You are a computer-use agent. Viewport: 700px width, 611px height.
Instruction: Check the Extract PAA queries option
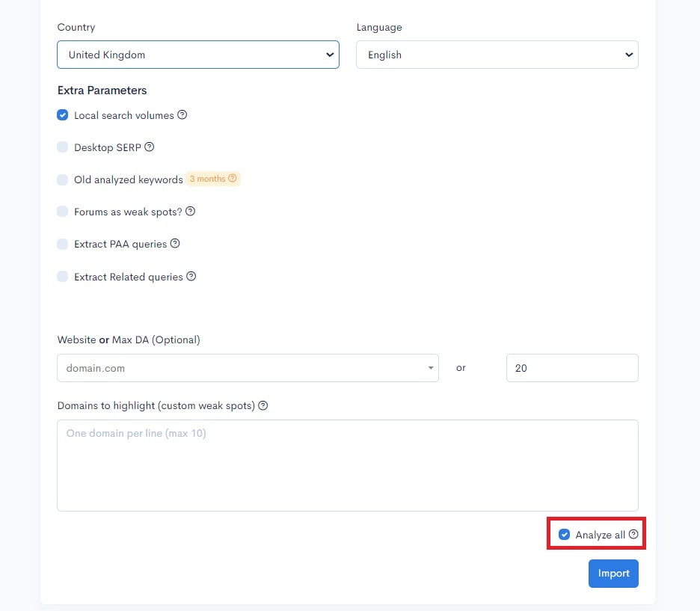point(63,244)
